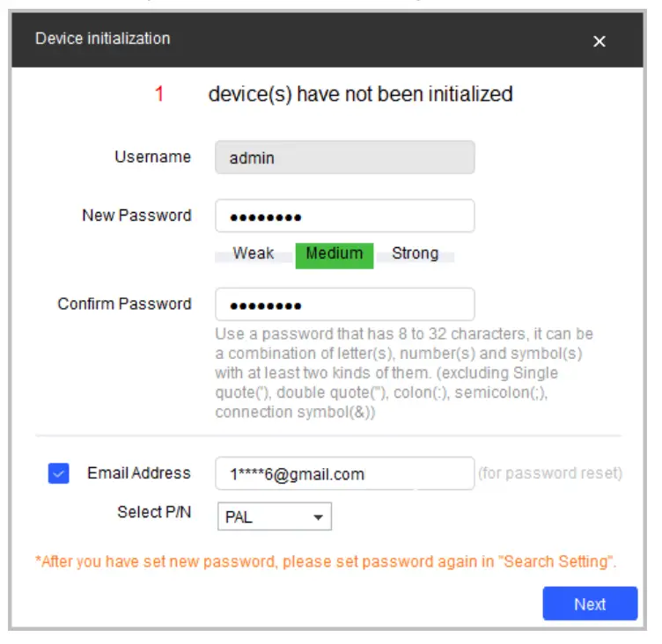Close the Device initialization dialog
The height and width of the screenshot is (644, 662).
coord(599,41)
